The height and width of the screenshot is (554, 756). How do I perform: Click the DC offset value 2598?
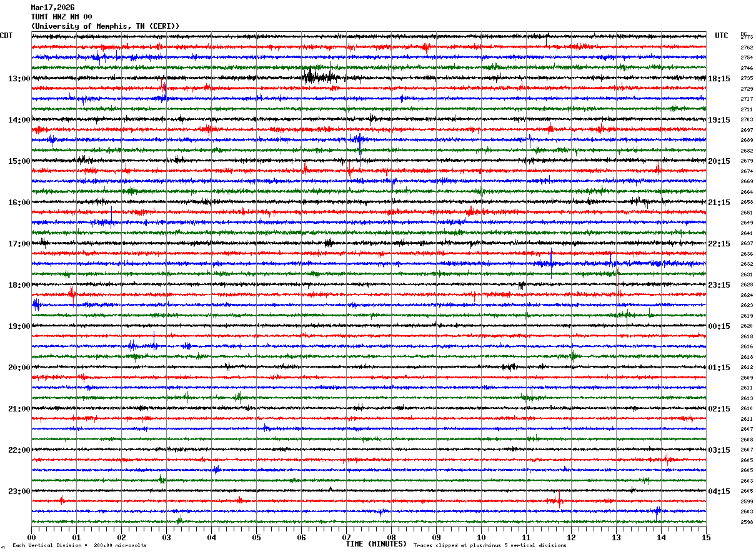click(x=747, y=522)
